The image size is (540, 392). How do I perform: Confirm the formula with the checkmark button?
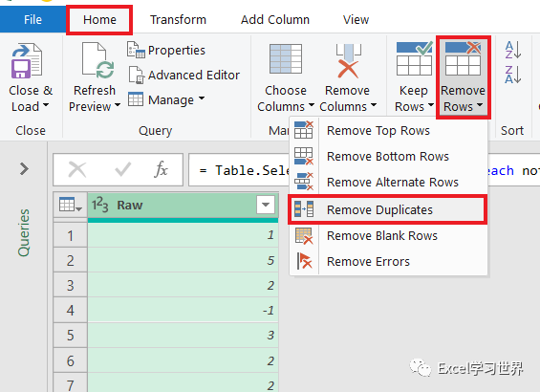(x=122, y=169)
